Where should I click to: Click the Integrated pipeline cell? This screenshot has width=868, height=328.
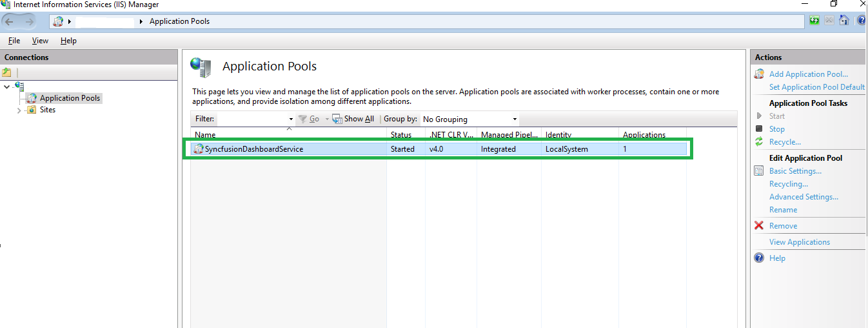[x=498, y=149]
